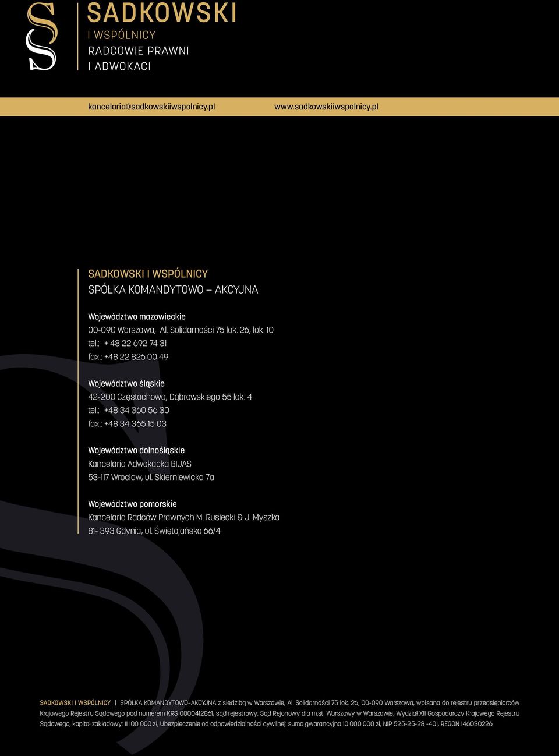Click the Gdynia Świętojańska 66/4 address
The height and width of the screenshot is (756, 559).
[x=154, y=531]
